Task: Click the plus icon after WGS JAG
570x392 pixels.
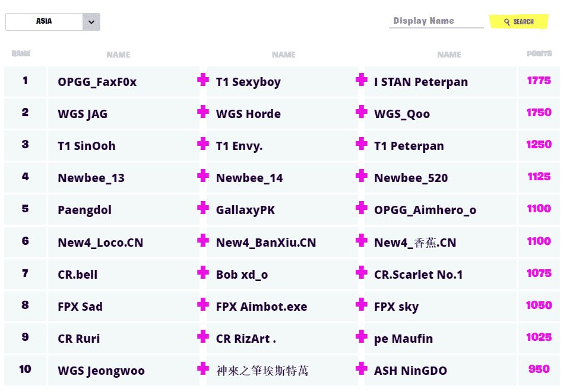Action: (203, 112)
